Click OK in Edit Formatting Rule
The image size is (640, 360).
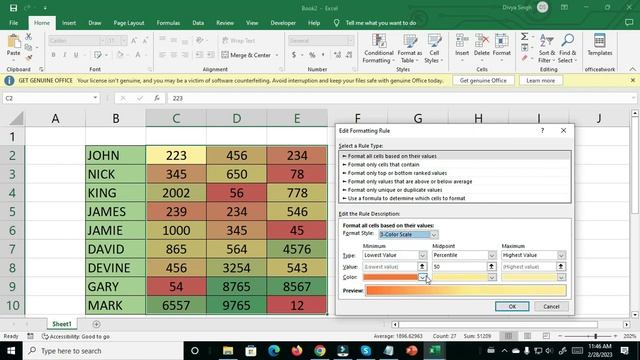[512, 307]
